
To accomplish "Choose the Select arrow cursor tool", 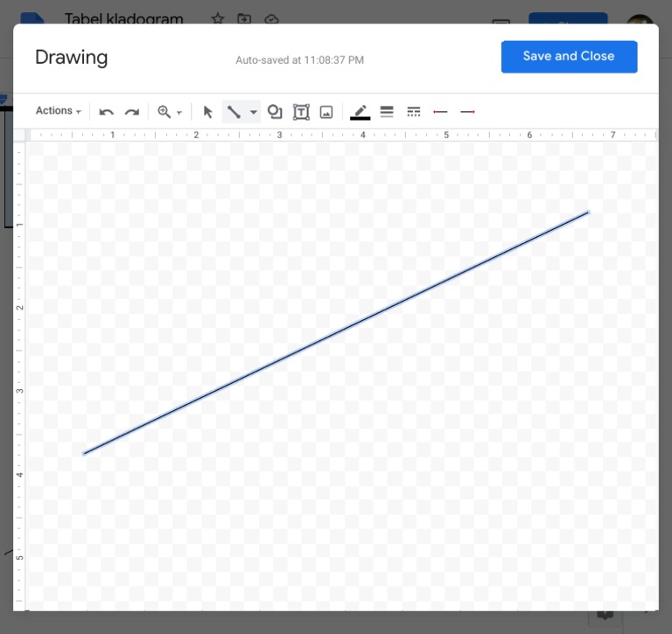I will [207, 112].
